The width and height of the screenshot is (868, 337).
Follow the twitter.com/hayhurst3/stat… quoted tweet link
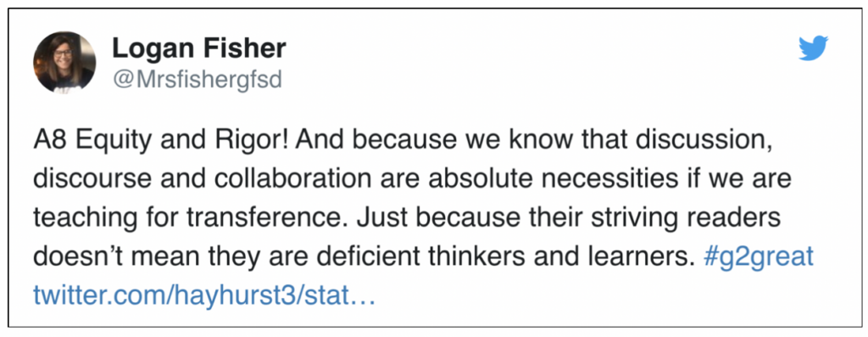click(x=204, y=295)
